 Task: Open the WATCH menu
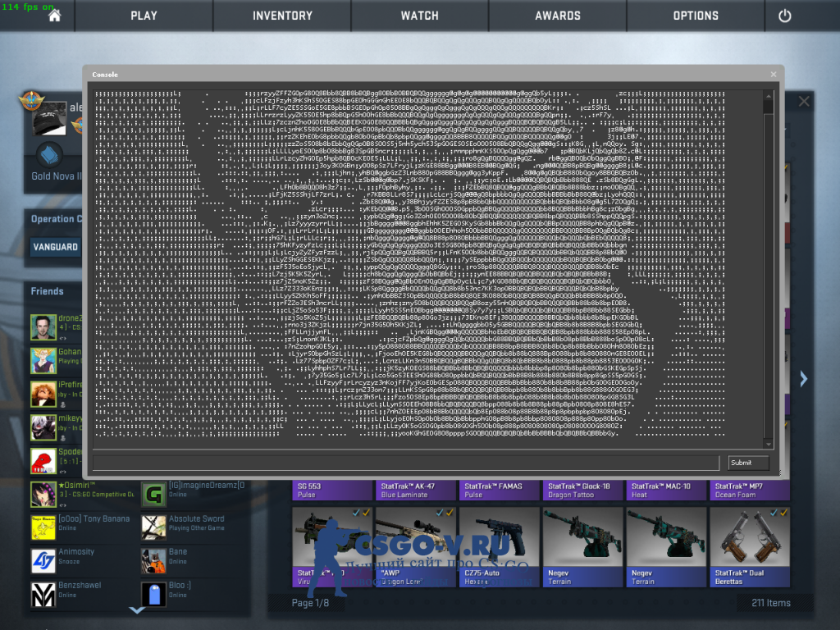421,16
